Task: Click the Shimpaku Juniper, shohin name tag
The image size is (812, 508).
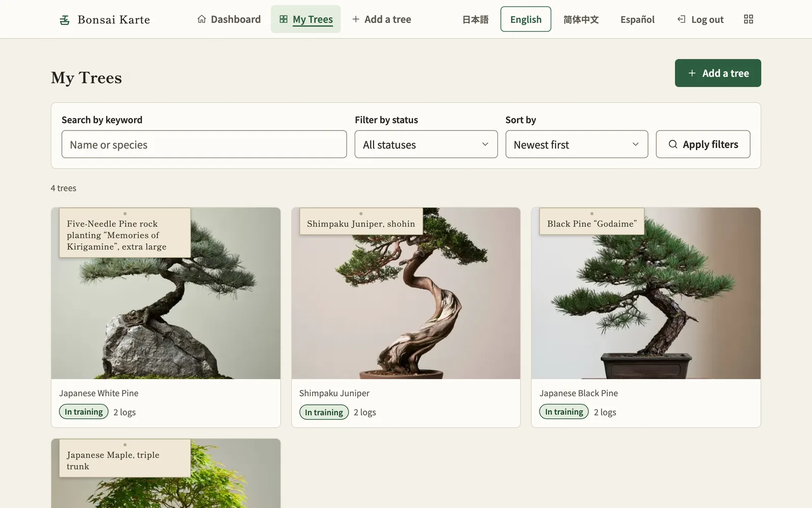Action: click(361, 221)
